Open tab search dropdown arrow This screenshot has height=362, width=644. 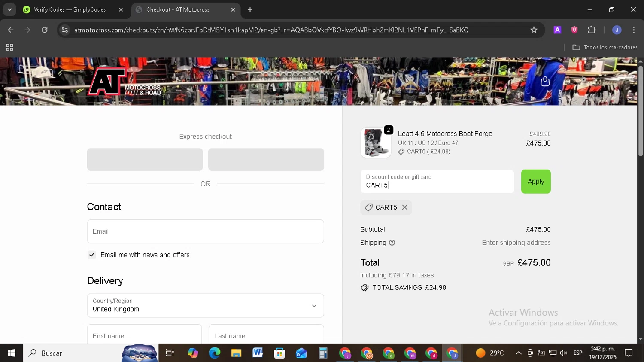coord(9,9)
